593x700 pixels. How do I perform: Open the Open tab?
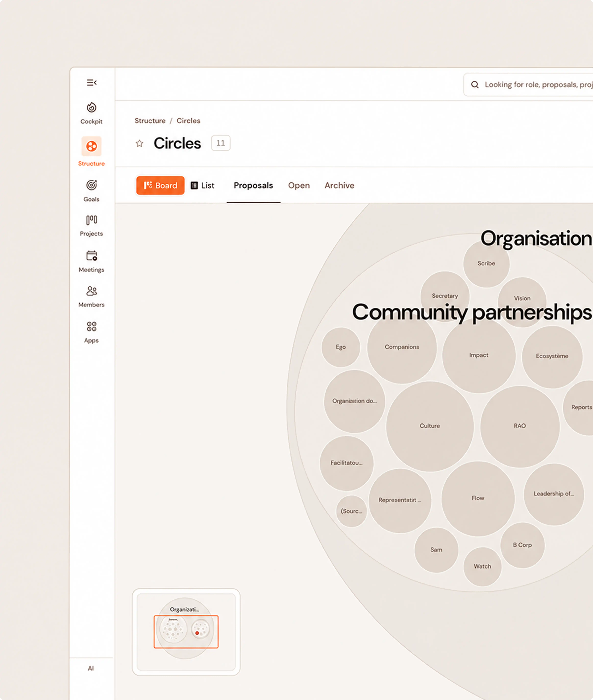299,185
